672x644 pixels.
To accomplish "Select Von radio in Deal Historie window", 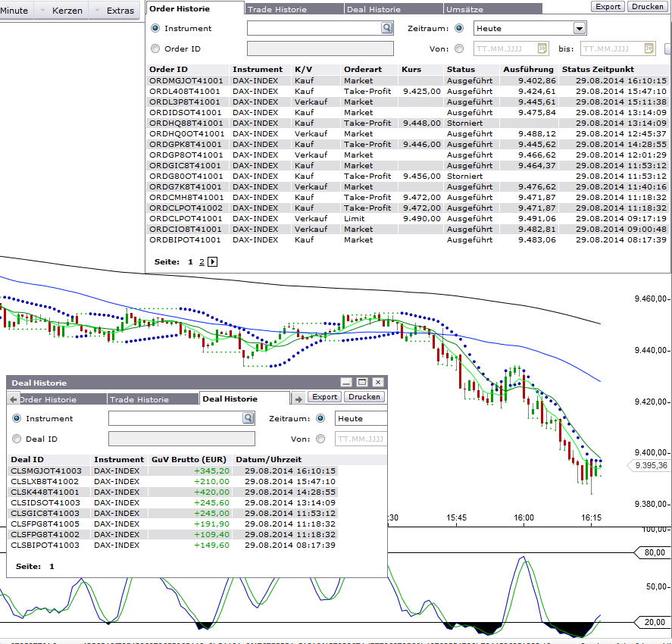I will 320,439.
